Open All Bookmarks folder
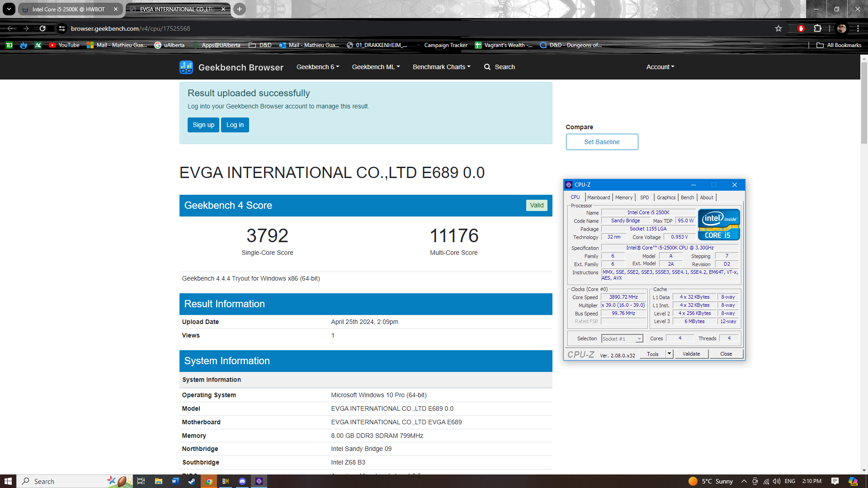The height and width of the screenshot is (488, 868). click(839, 45)
